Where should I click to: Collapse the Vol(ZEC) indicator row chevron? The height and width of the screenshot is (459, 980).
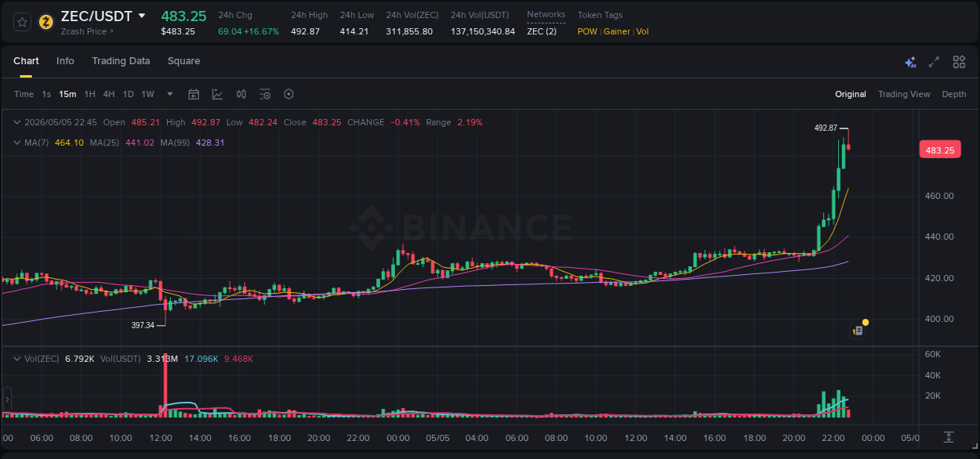pos(16,359)
